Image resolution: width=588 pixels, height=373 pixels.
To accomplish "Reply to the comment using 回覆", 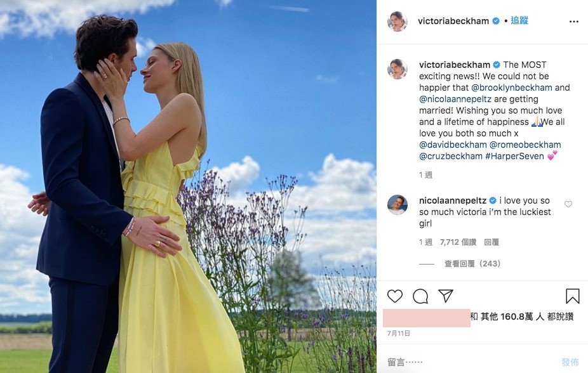I will [x=491, y=242].
